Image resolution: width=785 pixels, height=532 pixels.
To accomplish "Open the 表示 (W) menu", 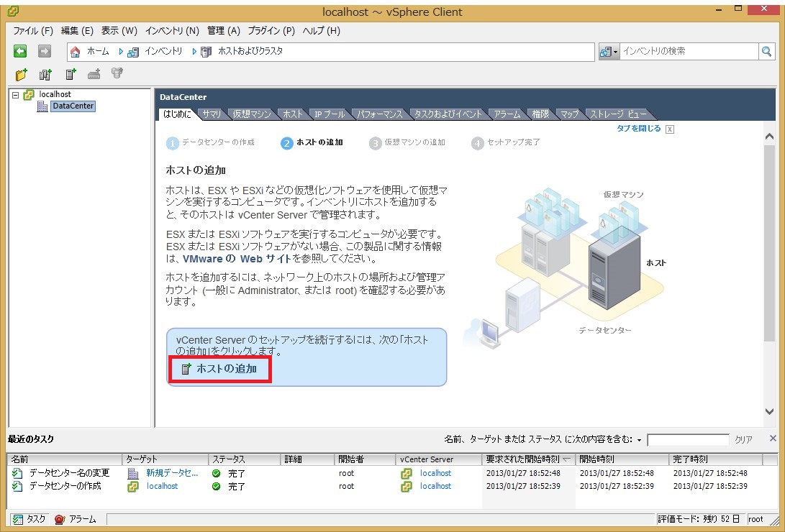I will pyautogui.click(x=119, y=31).
